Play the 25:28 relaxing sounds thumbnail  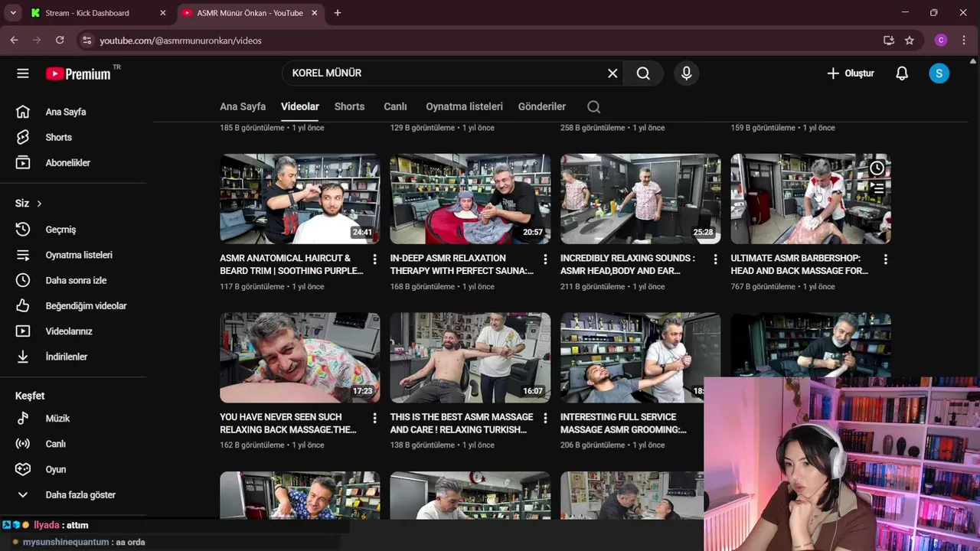pyautogui.click(x=640, y=199)
